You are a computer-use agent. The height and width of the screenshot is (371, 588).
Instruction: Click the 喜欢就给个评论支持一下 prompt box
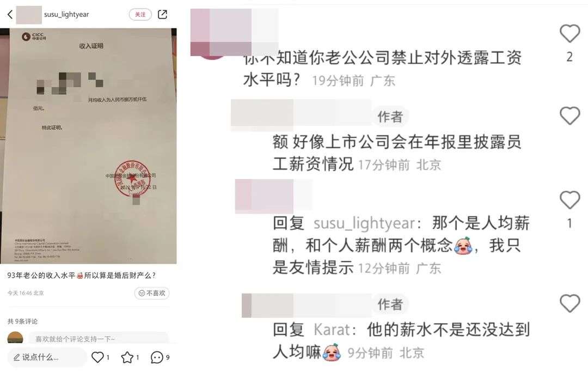coord(98,338)
